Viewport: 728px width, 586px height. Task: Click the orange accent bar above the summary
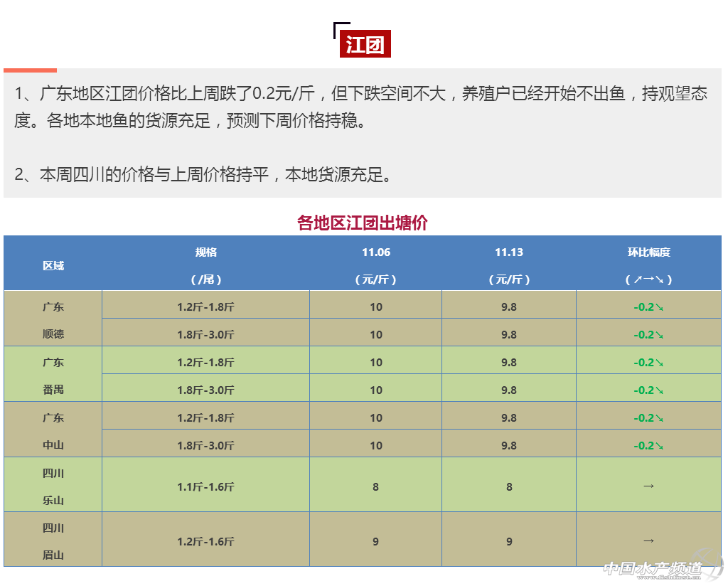click(30, 70)
